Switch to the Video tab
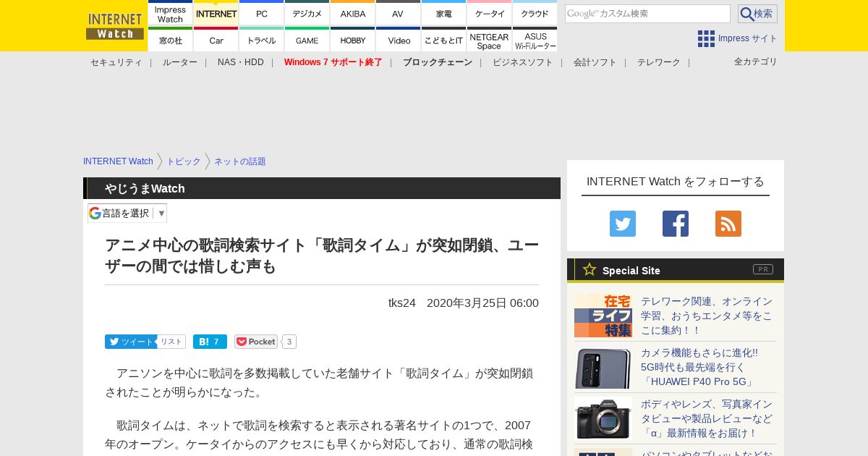The width and height of the screenshot is (868, 456). point(398,40)
